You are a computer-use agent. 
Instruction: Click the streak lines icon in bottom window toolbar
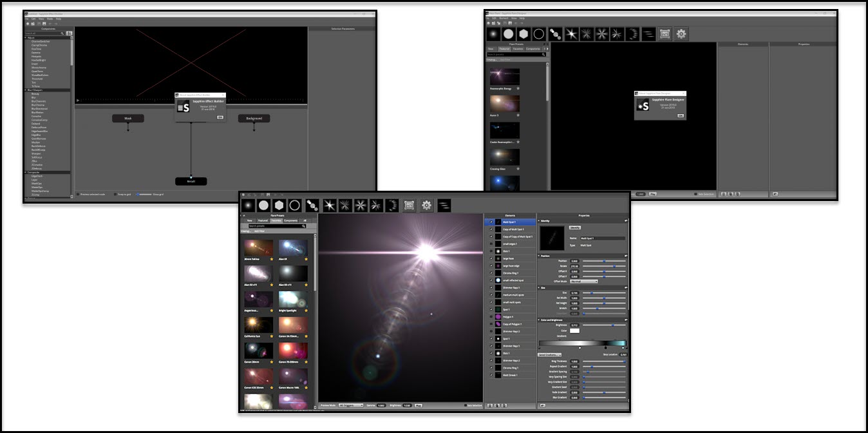444,205
